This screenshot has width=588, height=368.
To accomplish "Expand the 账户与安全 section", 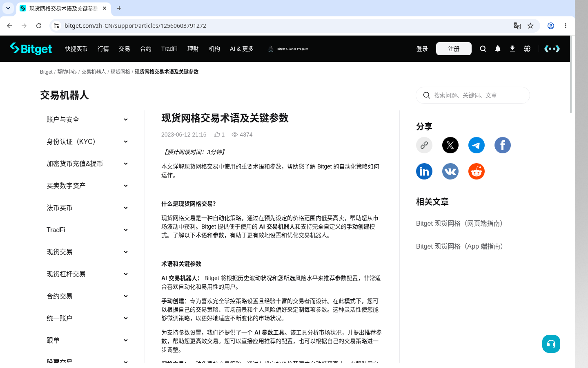I will 87,119.
